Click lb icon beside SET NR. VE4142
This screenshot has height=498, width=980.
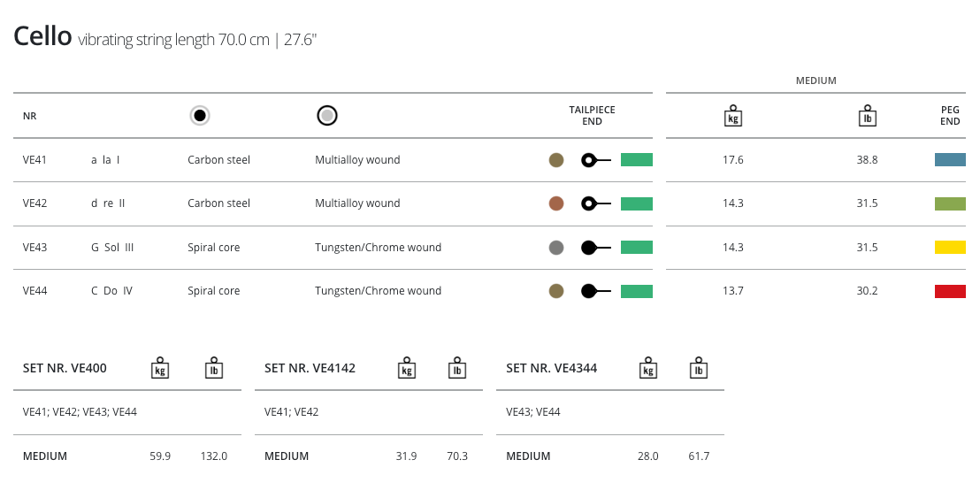click(457, 368)
